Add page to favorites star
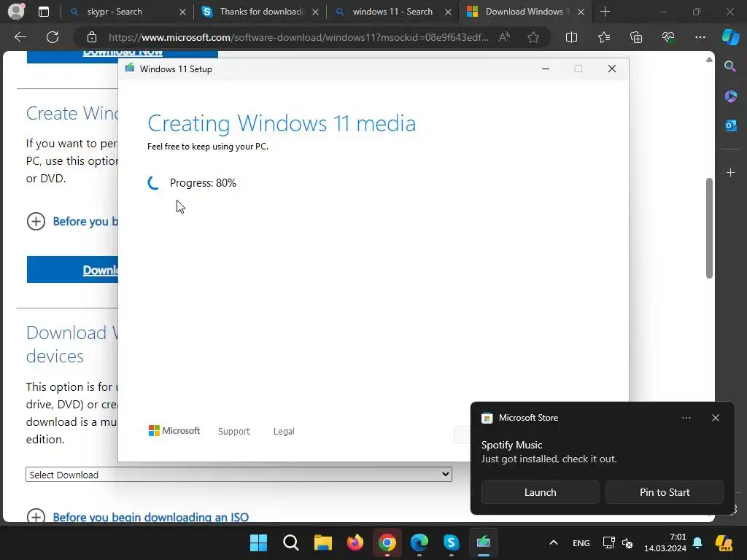 533,37
